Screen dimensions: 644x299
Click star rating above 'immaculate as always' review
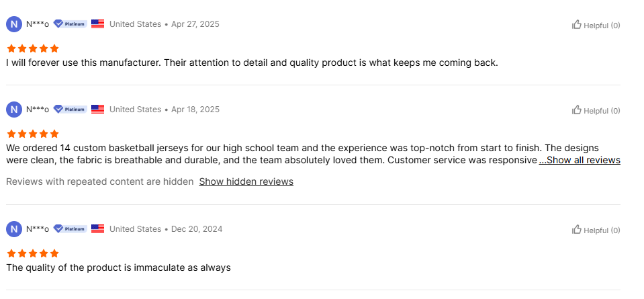coord(33,253)
